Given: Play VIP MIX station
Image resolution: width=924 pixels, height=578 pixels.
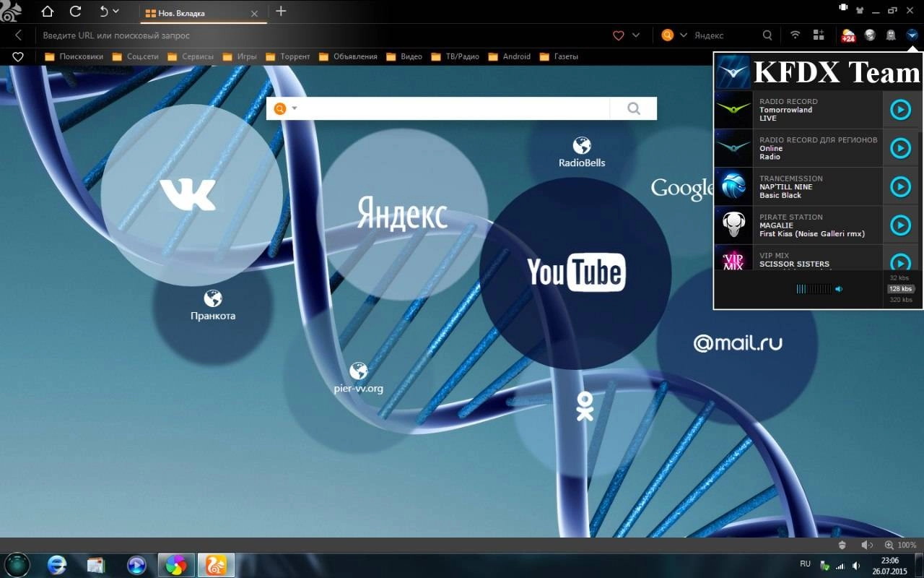Looking at the screenshot, I should coord(900,261).
